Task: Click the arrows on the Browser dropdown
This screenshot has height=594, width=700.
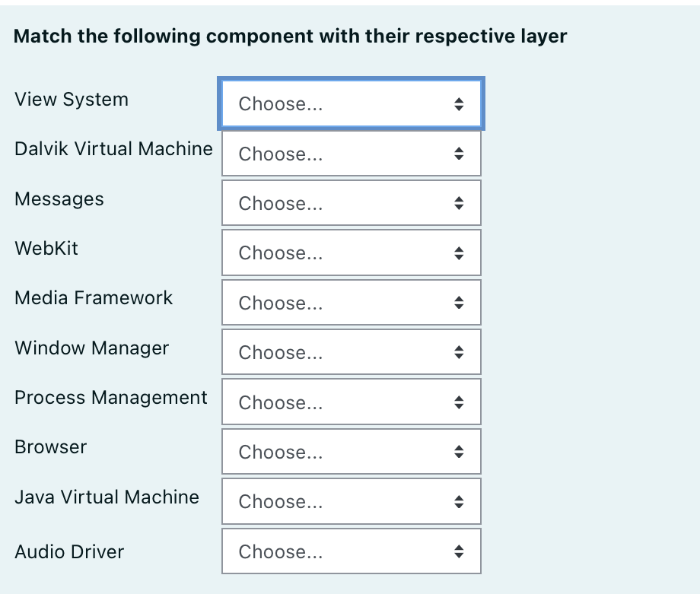Action: (x=460, y=451)
